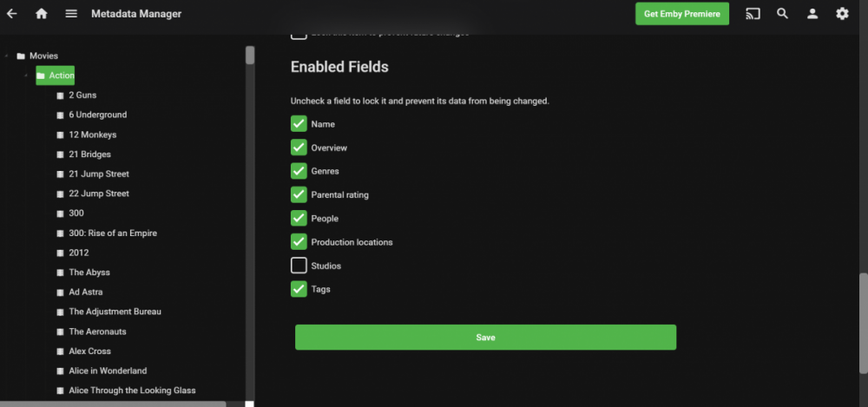Viewport: 868px width, 407px height.
Task: Uncheck the Name field checkbox
Action: pyautogui.click(x=299, y=124)
